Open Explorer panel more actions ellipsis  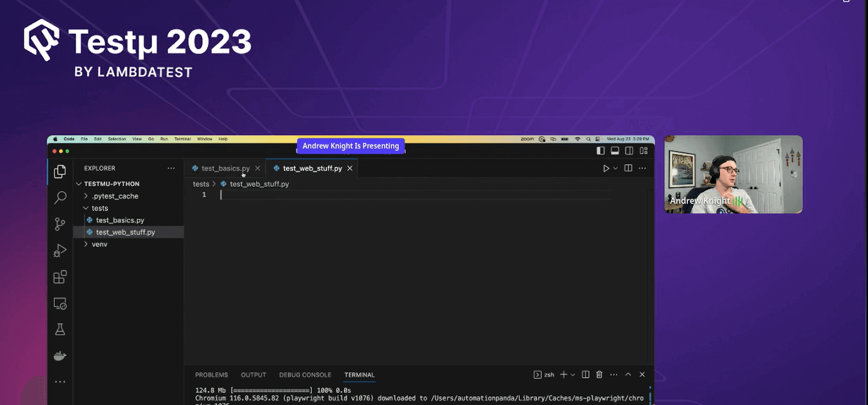(x=171, y=168)
